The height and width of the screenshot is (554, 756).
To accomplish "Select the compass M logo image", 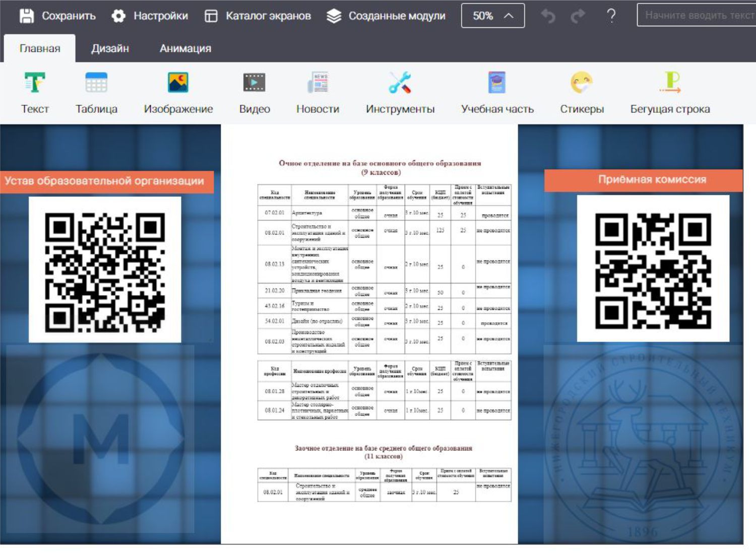I will (101, 439).
